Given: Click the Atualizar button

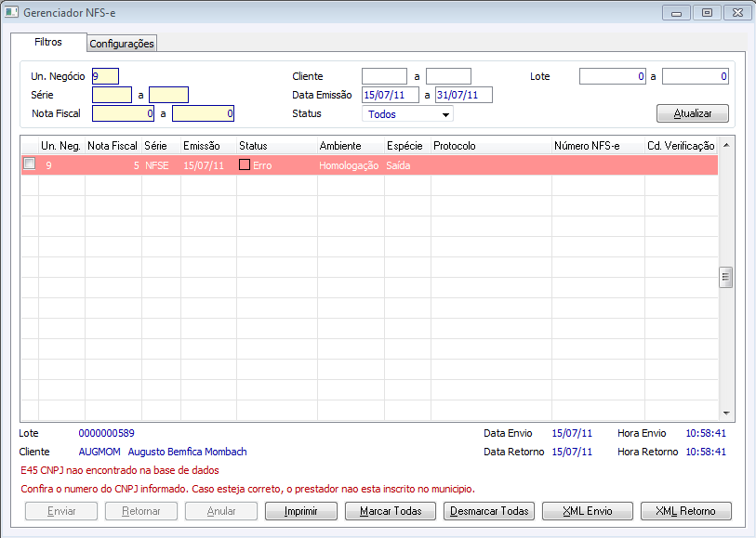Looking at the screenshot, I should 693,113.
